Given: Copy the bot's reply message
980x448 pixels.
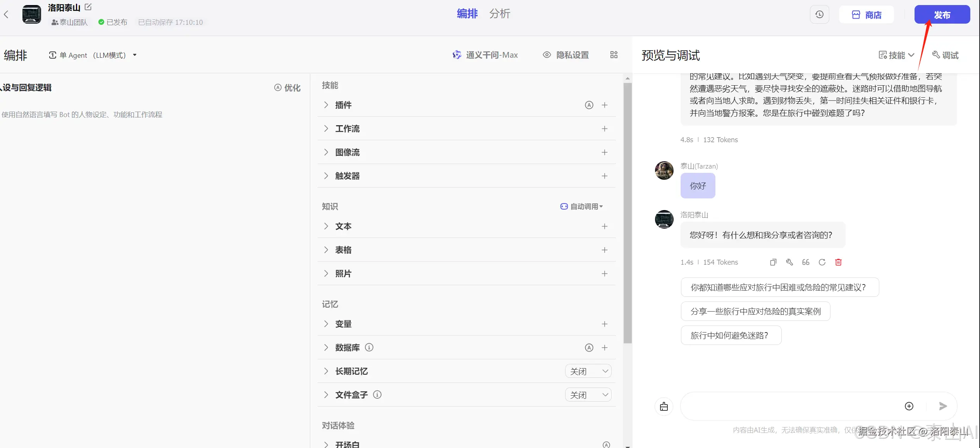Looking at the screenshot, I should 773,262.
